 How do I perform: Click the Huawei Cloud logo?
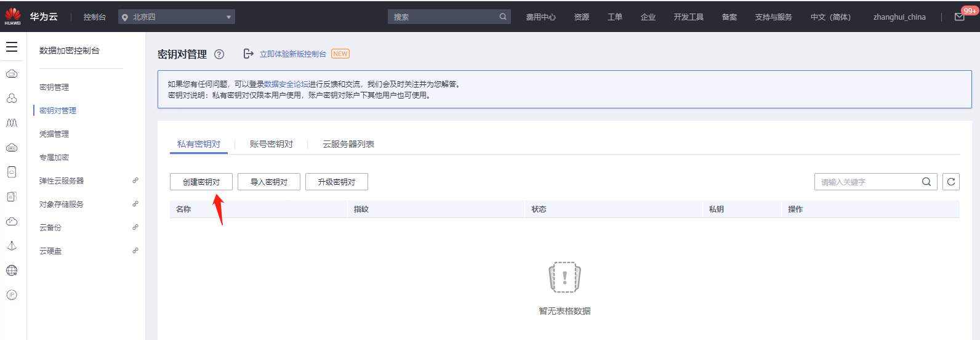point(13,17)
